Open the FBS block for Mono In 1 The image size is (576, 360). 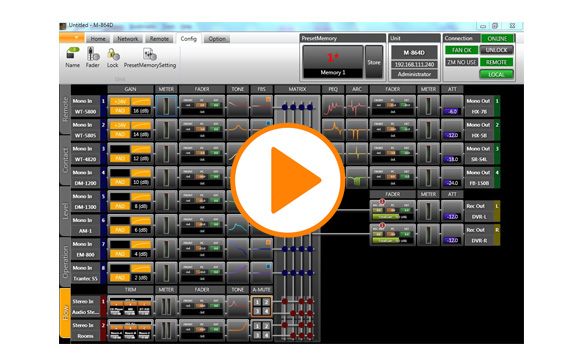pos(261,106)
